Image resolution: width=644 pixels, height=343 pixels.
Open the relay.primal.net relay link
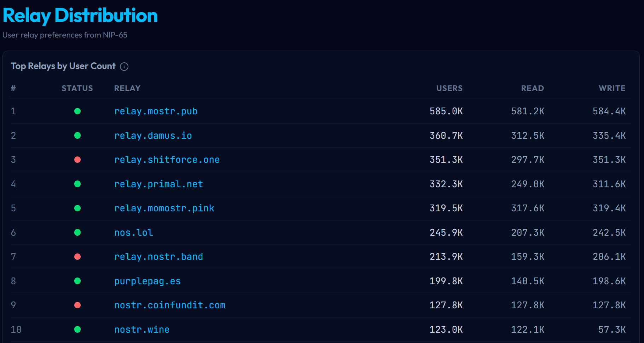pyautogui.click(x=158, y=184)
